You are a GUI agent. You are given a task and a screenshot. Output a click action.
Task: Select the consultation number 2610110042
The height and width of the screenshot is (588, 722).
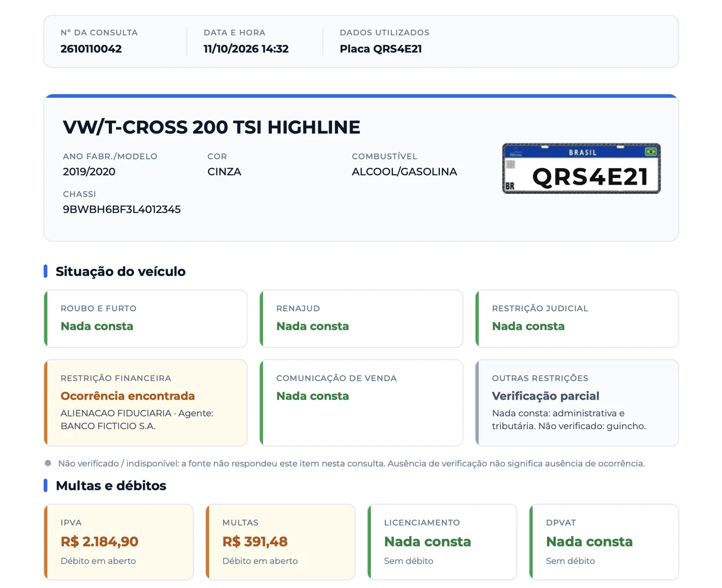(91, 49)
